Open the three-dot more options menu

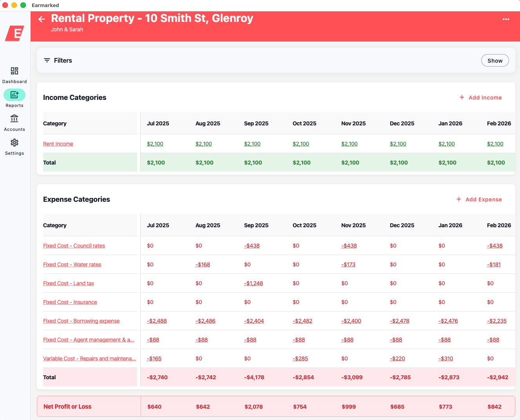(506, 19)
